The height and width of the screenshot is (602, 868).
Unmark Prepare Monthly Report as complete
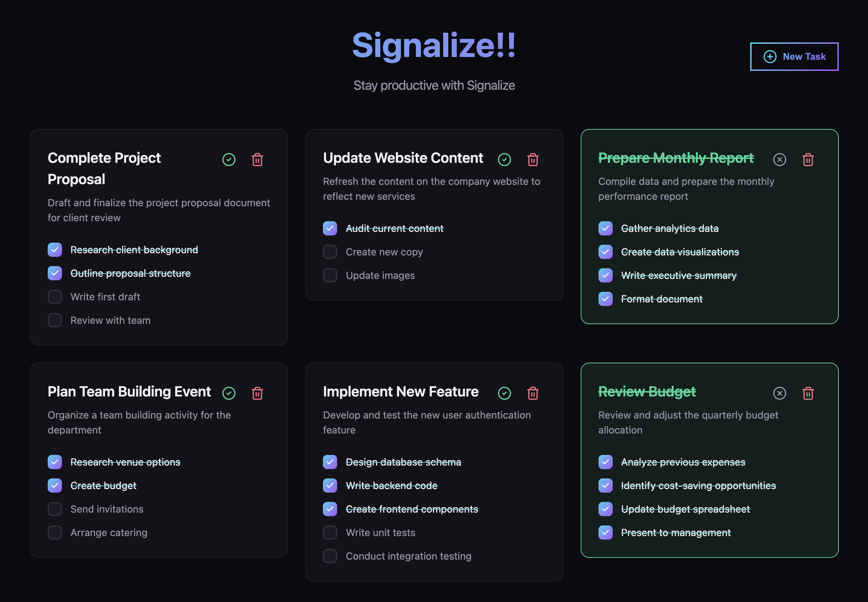[779, 160]
